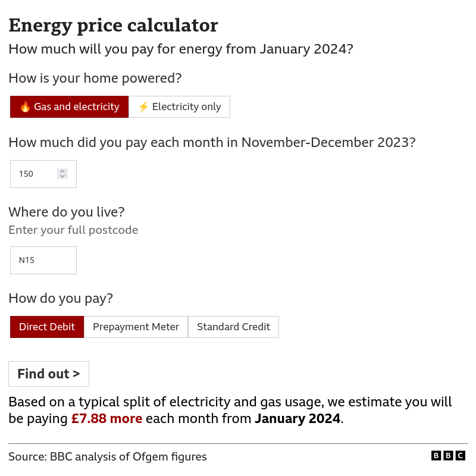
Task: Click the 150 payment amount field
Action: pyautogui.click(x=36, y=174)
